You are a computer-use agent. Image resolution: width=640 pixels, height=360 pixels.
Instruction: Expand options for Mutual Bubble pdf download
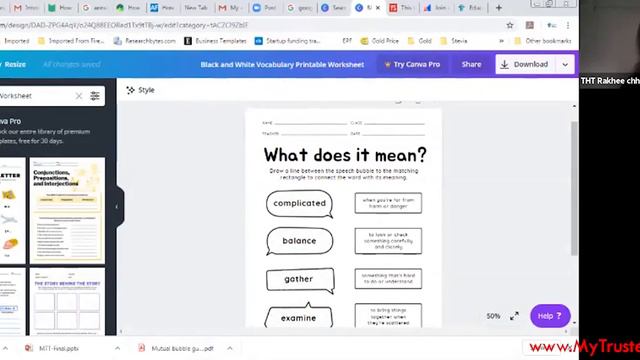(230, 349)
